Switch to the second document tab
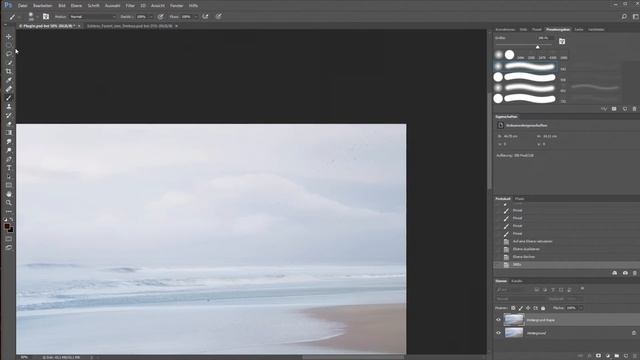Viewport: 640px width, 360px height. [x=130, y=26]
